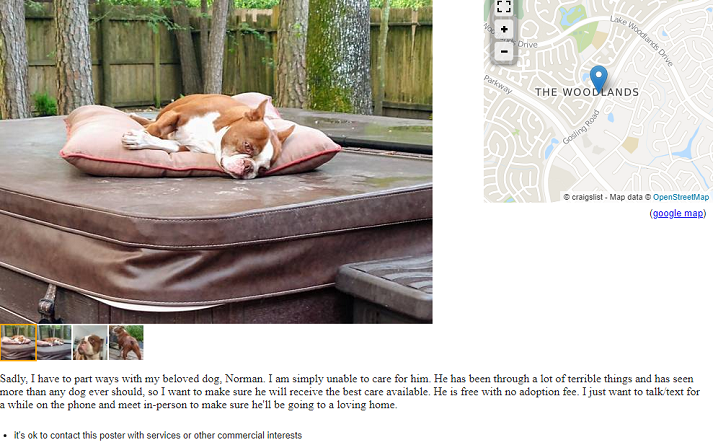Open the fourth thumbnail of the standing dog
The height and width of the screenshot is (445, 713).
(126, 342)
